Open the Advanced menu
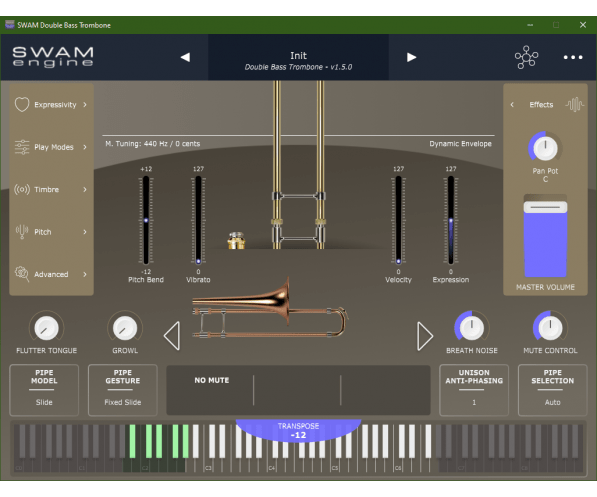 click(51, 274)
